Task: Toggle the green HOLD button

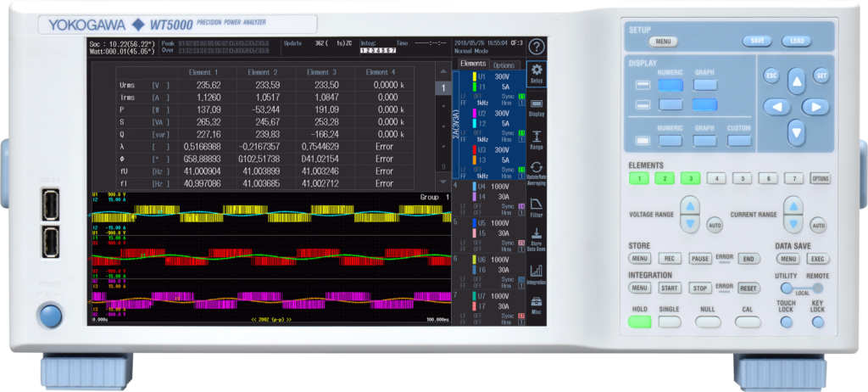Action: tap(640, 322)
